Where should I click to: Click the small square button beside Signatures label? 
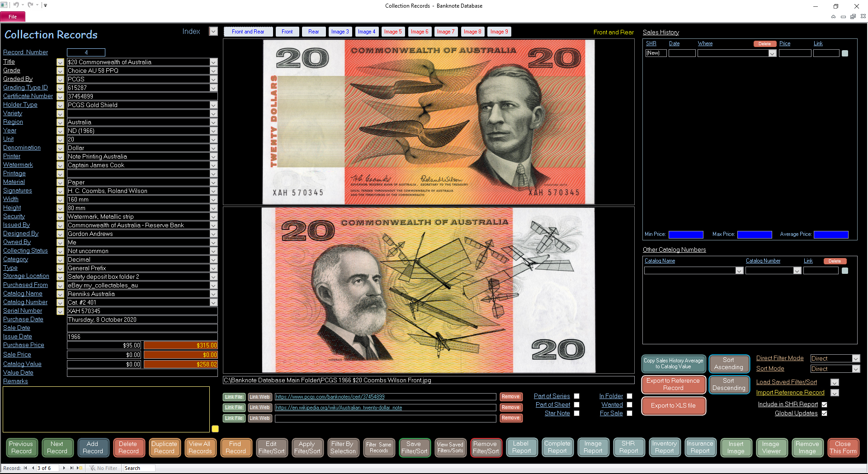pos(60,191)
